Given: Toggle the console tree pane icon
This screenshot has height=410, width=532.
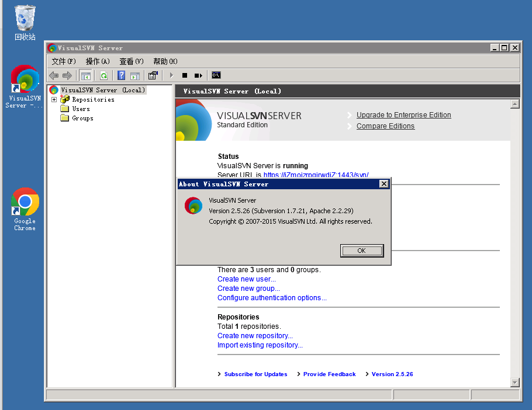Looking at the screenshot, I should tap(86, 75).
